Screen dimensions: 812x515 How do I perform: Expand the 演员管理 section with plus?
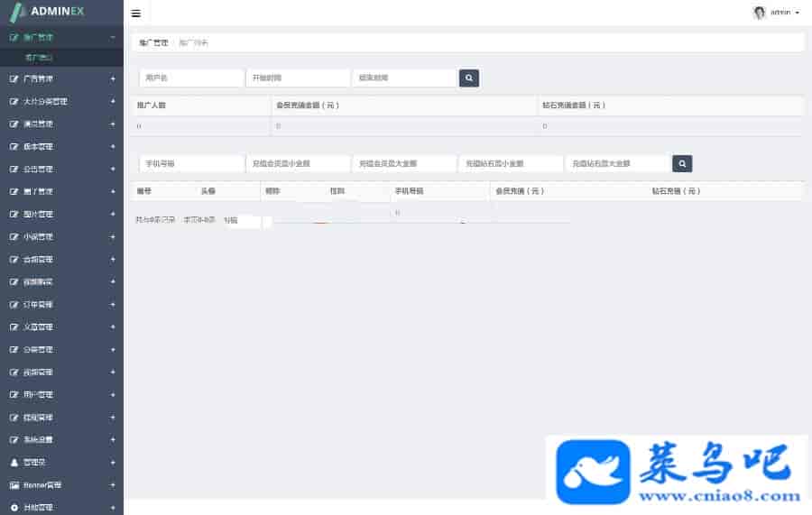click(113, 124)
